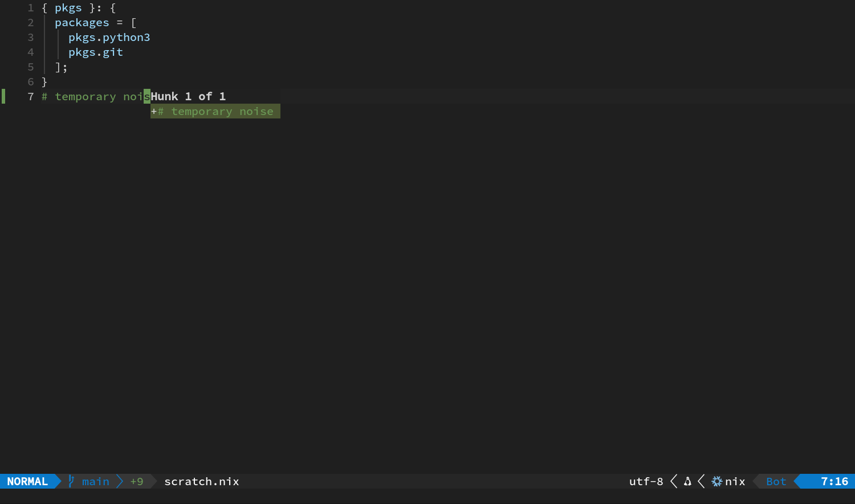
Task: Click on the packages attribute name
Action: point(82,23)
